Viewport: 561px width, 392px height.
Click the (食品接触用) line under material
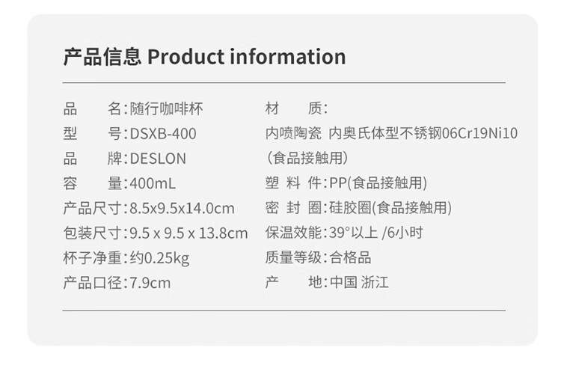pos(307,159)
